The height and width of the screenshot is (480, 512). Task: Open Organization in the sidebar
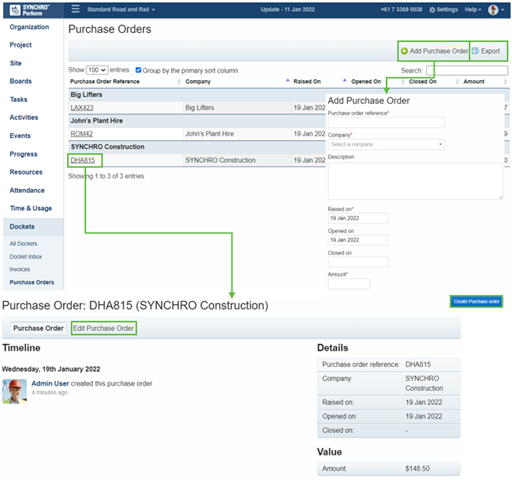29,27
